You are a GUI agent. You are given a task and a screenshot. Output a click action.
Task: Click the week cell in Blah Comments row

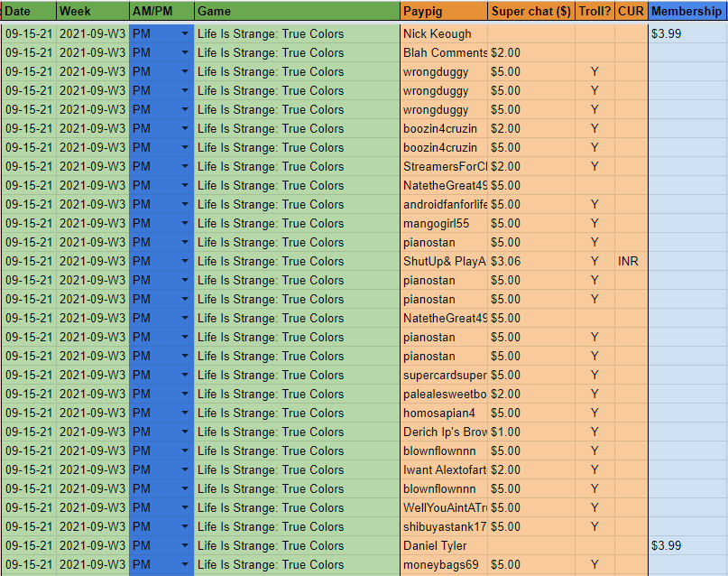point(92,53)
